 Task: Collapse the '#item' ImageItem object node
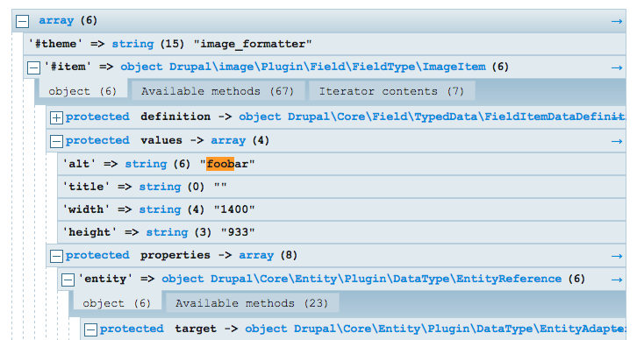[x=33, y=67]
